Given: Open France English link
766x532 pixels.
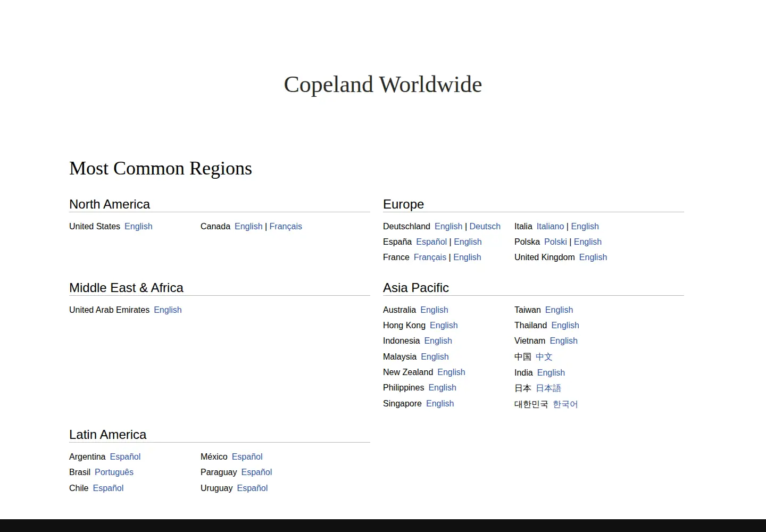Looking at the screenshot, I should [467, 257].
